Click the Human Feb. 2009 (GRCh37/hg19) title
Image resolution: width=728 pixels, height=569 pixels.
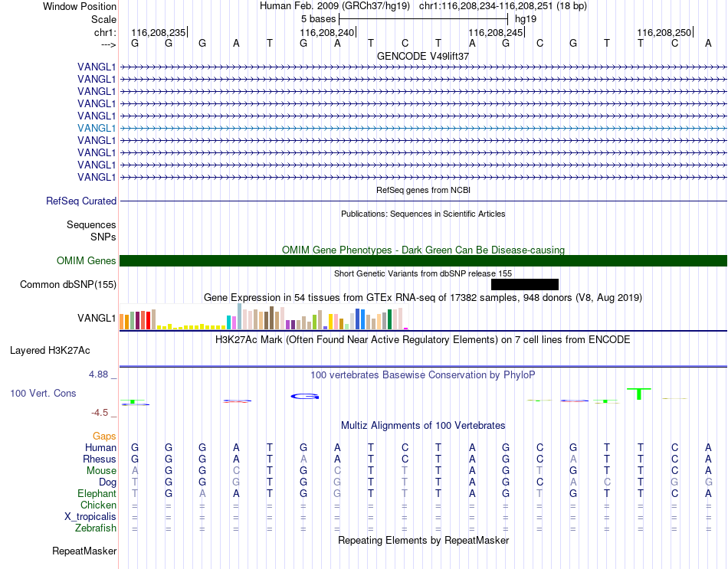335,6
